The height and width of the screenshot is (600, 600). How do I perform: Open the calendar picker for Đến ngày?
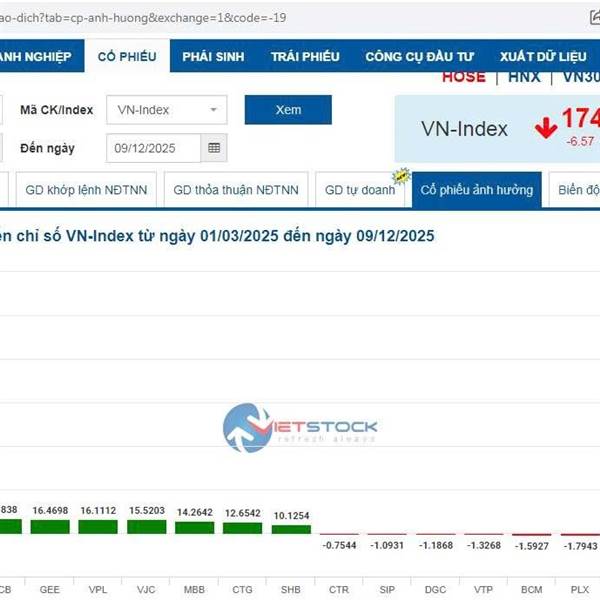[214, 148]
